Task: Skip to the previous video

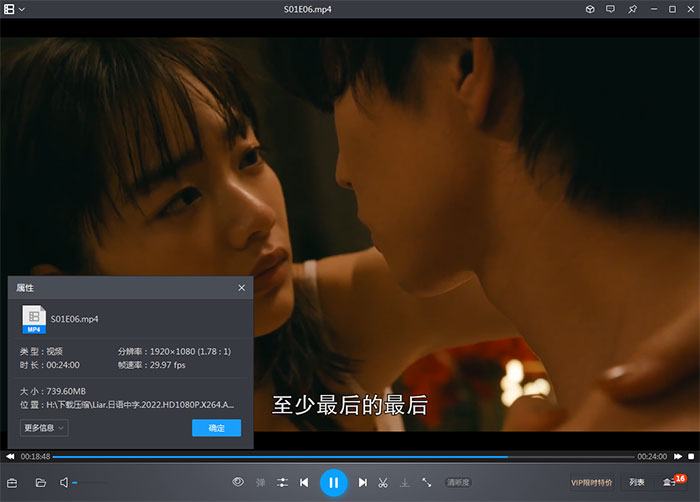Action: tap(304, 483)
